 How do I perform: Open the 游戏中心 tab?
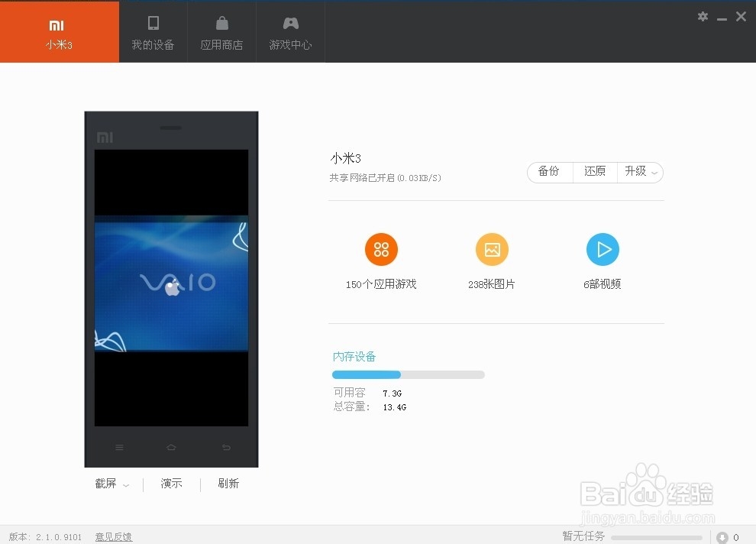click(290, 32)
